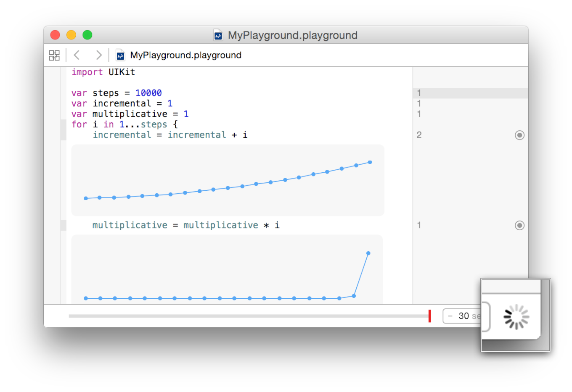Go forward with the right chevron
The height and width of the screenshot is (392, 572).
pyautogui.click(x=98, y=55)
